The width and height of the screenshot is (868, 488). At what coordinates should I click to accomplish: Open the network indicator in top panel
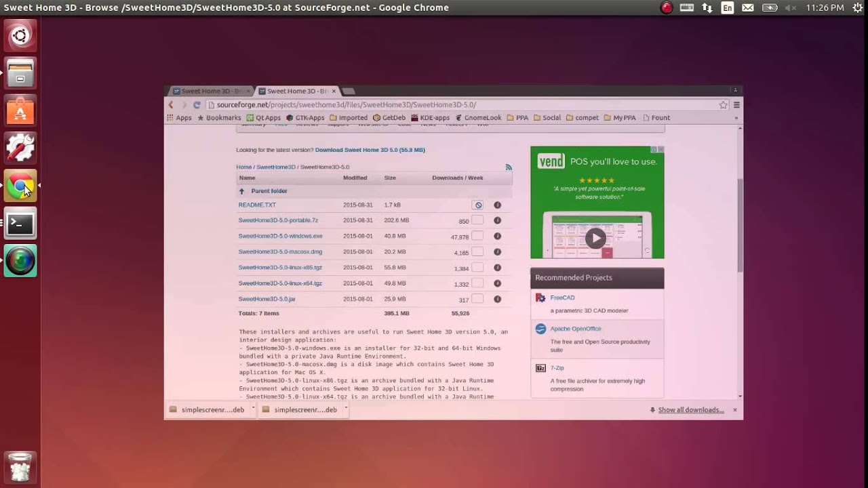[707, 7]
